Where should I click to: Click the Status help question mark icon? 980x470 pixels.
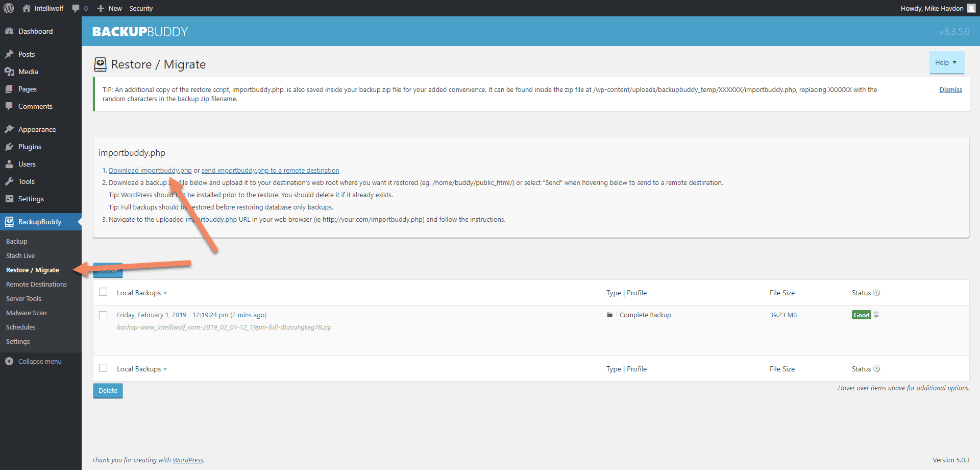pyautogui.click(x=877, y=292)
